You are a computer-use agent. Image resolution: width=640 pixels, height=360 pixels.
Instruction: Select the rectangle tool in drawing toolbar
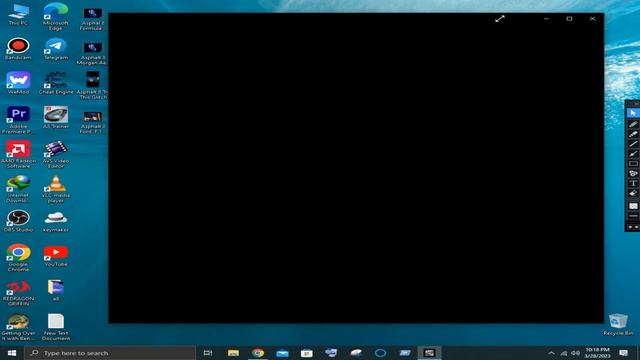click(633, 164)
